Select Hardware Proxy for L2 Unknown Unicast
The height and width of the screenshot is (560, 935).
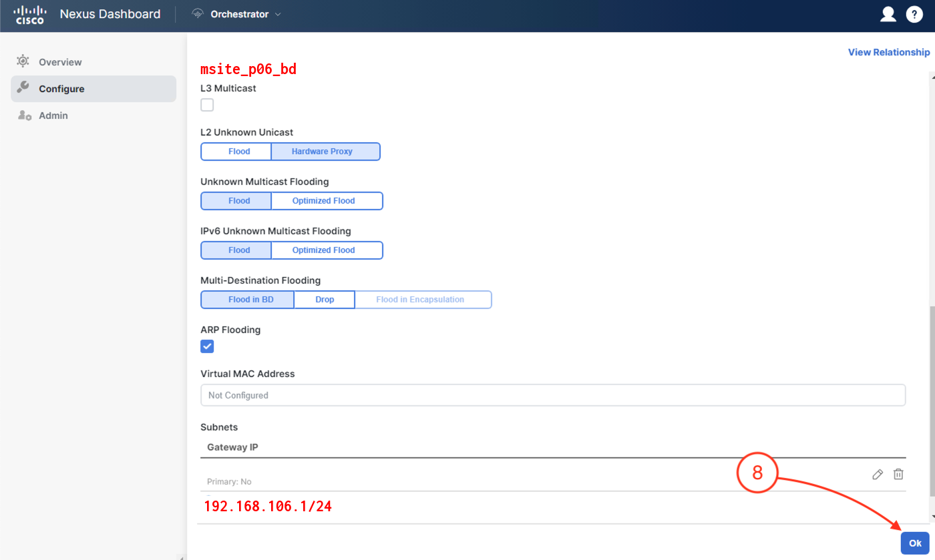(322, 152)
